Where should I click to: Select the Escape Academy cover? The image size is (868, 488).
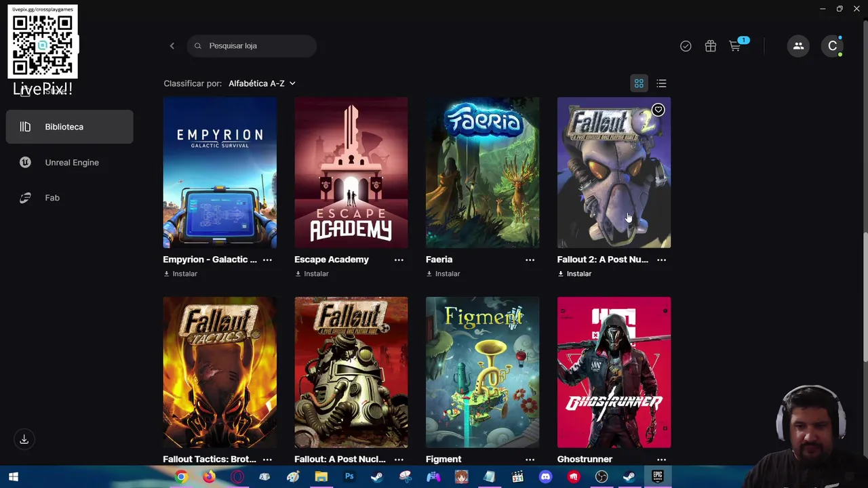351,173
